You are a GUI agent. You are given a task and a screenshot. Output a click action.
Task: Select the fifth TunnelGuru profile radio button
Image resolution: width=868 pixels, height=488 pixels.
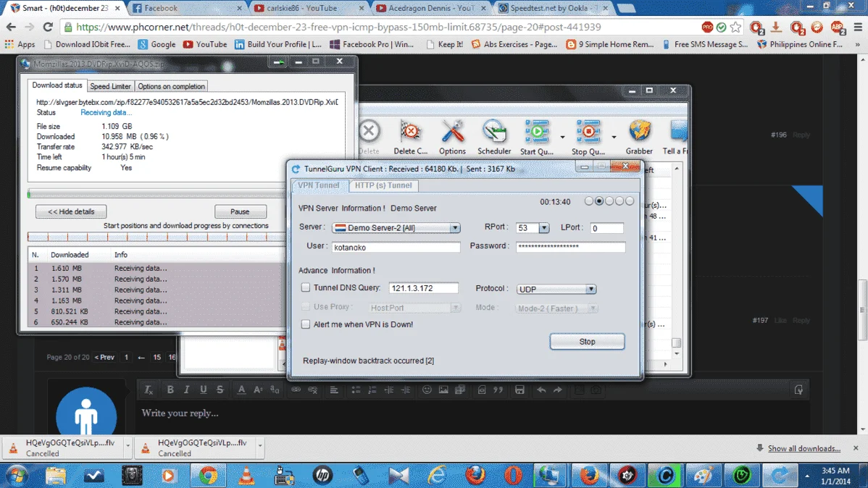[x=630, y=201]
